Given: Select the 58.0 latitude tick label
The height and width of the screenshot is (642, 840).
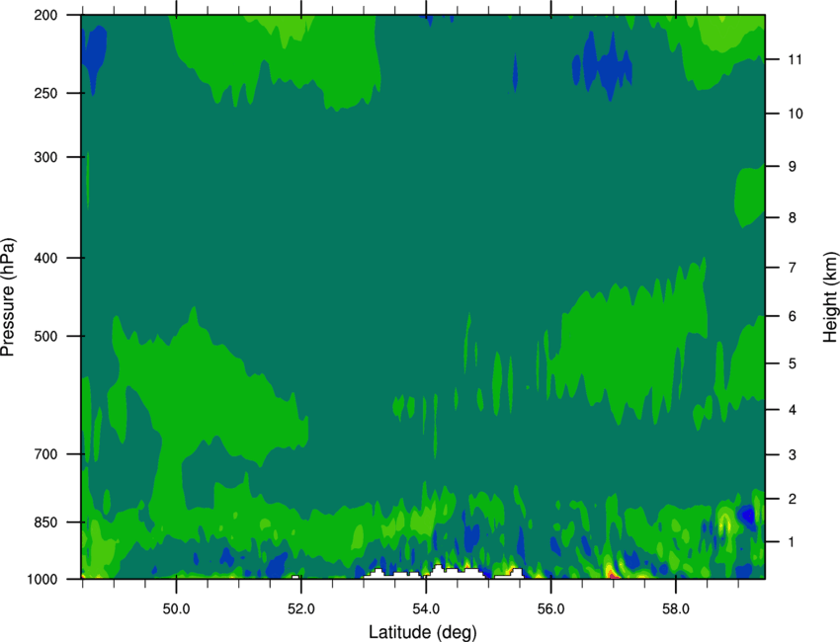Looking at the screenshot, I should pos(676,608).
